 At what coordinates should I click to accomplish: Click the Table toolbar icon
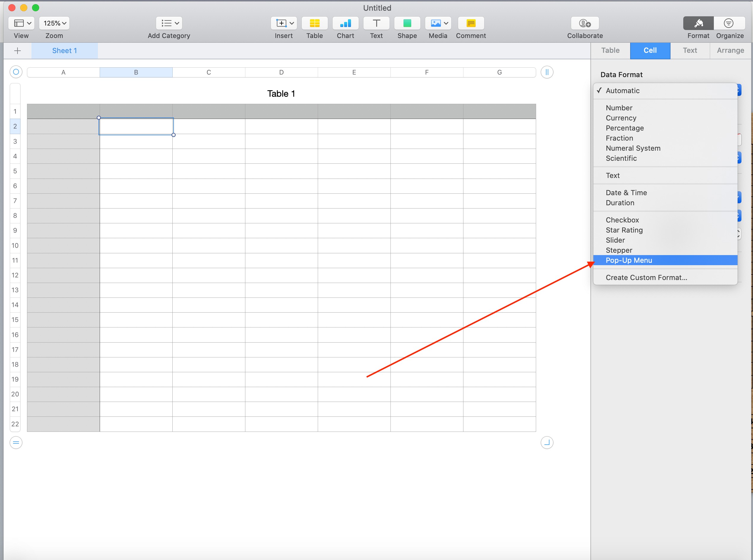[314, 23]
